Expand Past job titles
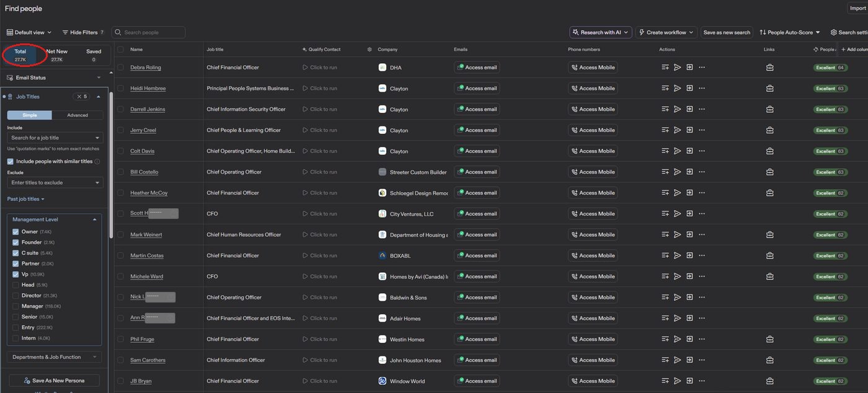 (26, 199)
